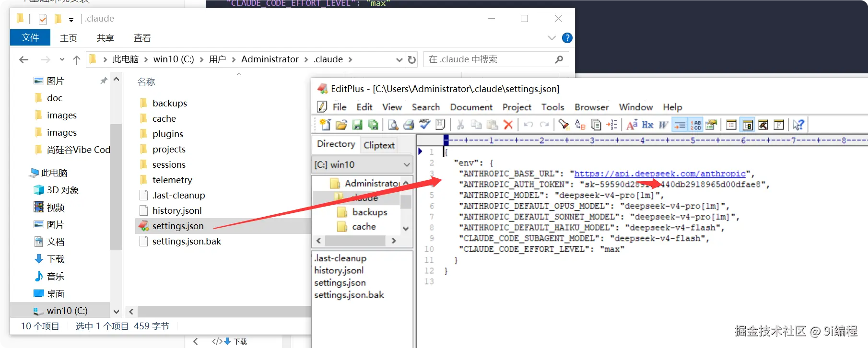Open the recent locations dropdown beside Forward arrow
Viewport: 868px width, 348px height.
point(62,59)
